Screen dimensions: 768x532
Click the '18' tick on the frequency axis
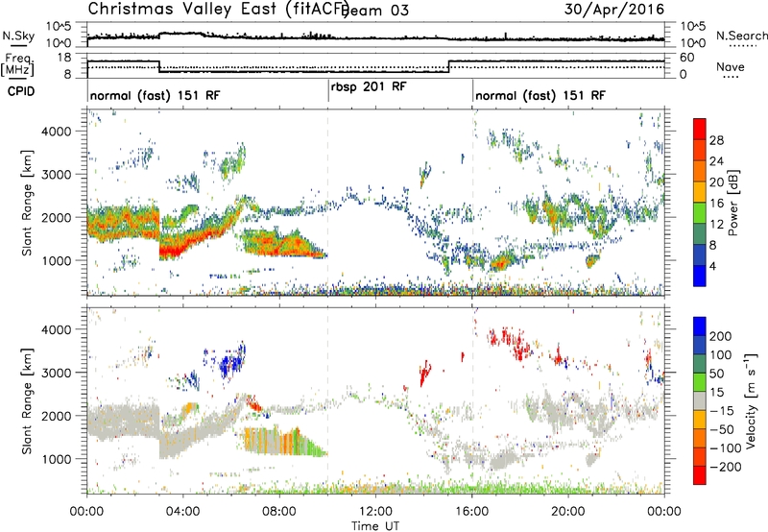coord(64,58)
